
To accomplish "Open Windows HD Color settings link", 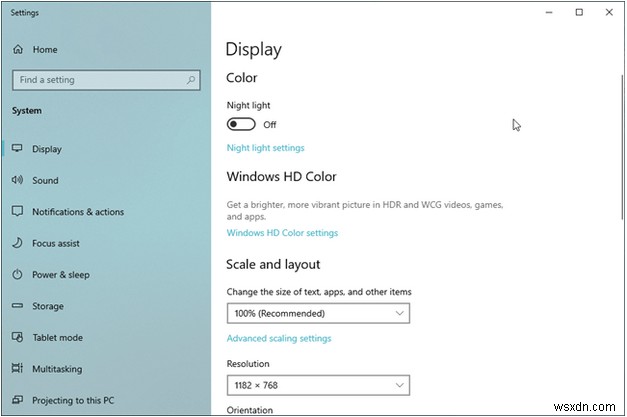I will tap(282, 233).
